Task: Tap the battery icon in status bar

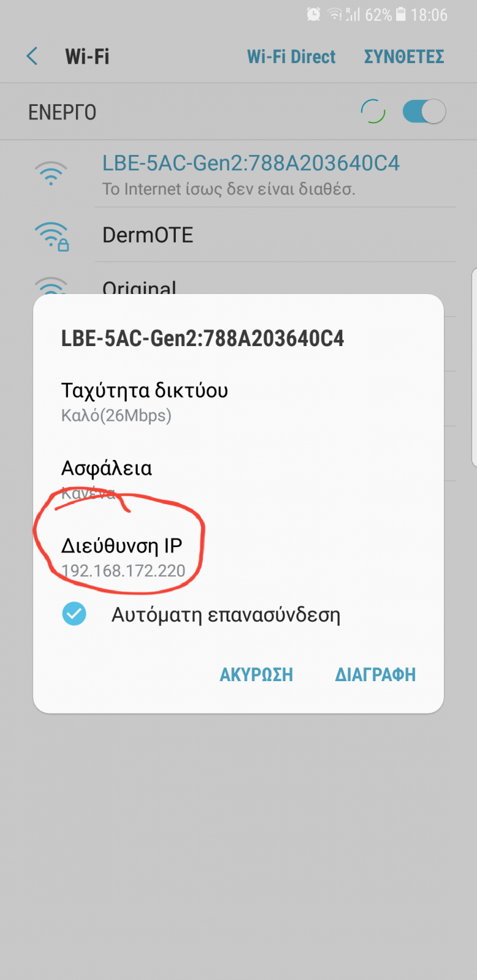Action: tap(401, 14)
